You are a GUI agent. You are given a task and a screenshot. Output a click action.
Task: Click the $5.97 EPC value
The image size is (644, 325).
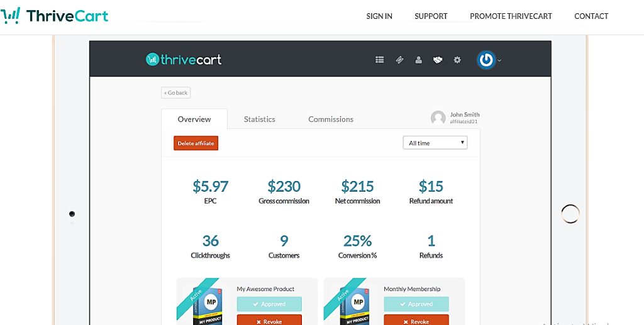click(x=210, y=186)
